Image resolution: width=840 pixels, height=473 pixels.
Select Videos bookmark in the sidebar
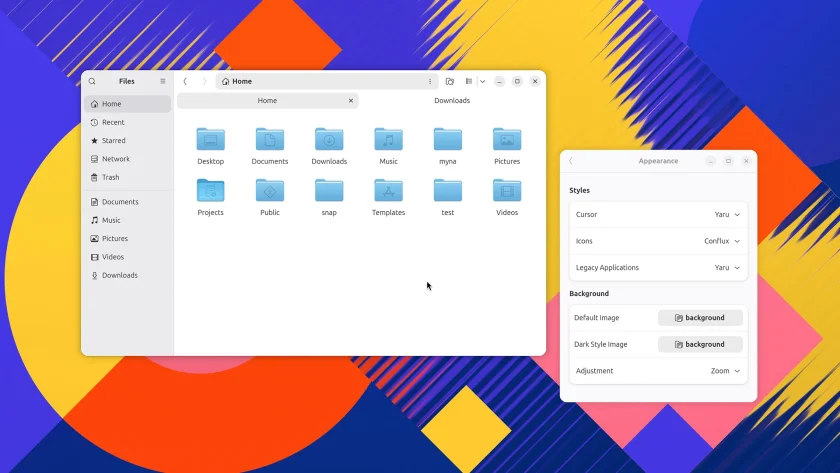128,257
